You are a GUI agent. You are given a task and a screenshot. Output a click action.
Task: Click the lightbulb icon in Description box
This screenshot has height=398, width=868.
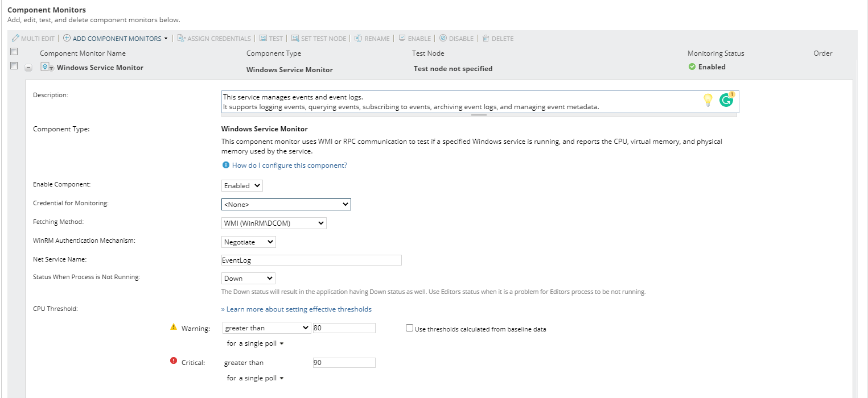click(x=707, y=100)
